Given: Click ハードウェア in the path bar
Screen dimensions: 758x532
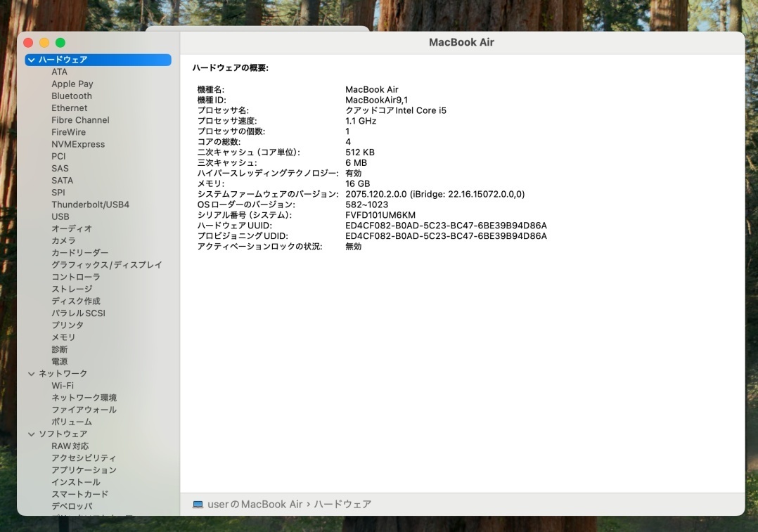Looking at the screenshot, I should pyautogui.click(x=342, y=505).
